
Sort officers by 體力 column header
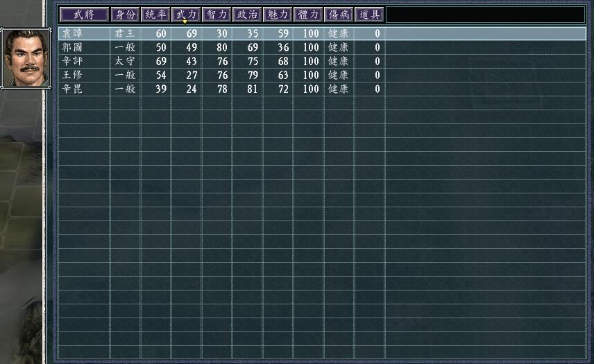coord(308,15)
